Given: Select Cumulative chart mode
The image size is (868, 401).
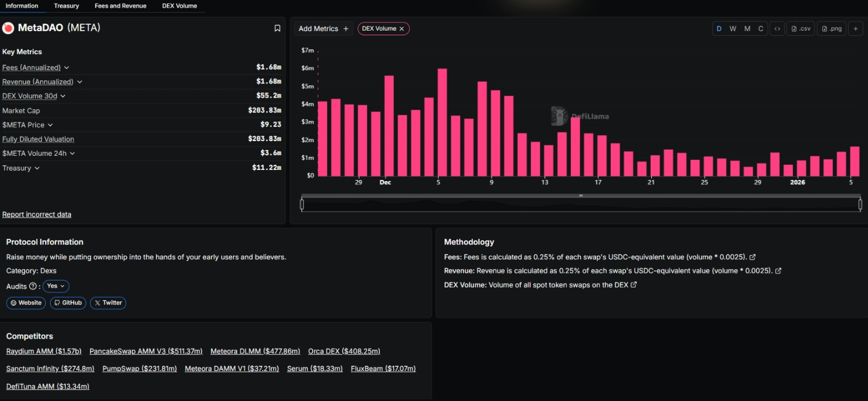Looking at the screenshot, I should (x=761, y=29).
